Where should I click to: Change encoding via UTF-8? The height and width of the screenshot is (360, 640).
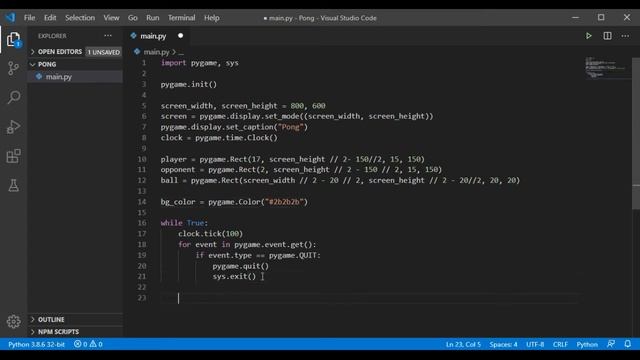click(x=535, y=344)
